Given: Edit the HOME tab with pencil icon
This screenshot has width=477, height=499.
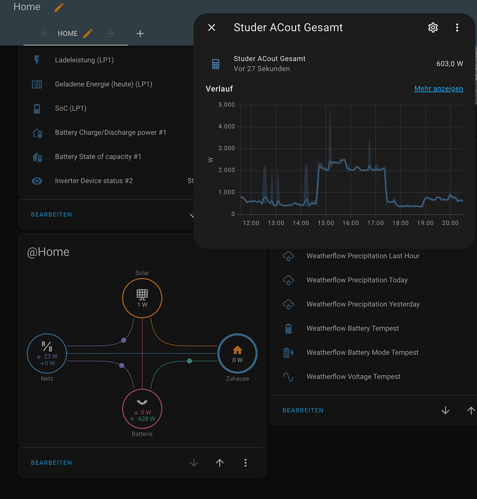Looking at the screenshot, I should click(88, 33).
